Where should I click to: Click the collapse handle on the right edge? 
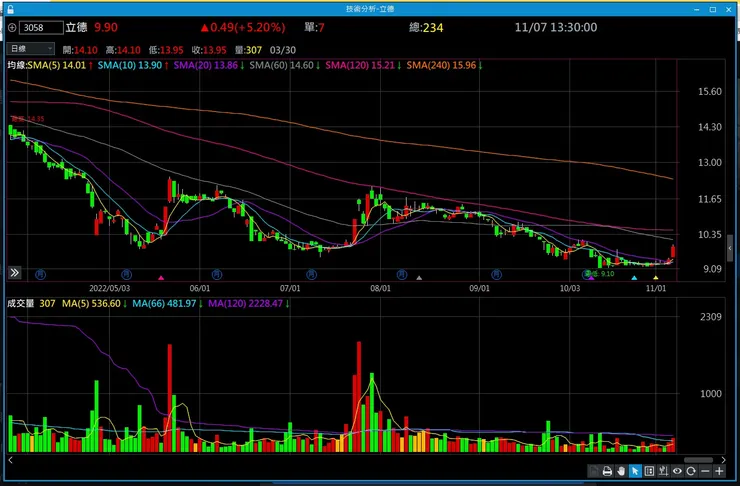pos(730,248)
